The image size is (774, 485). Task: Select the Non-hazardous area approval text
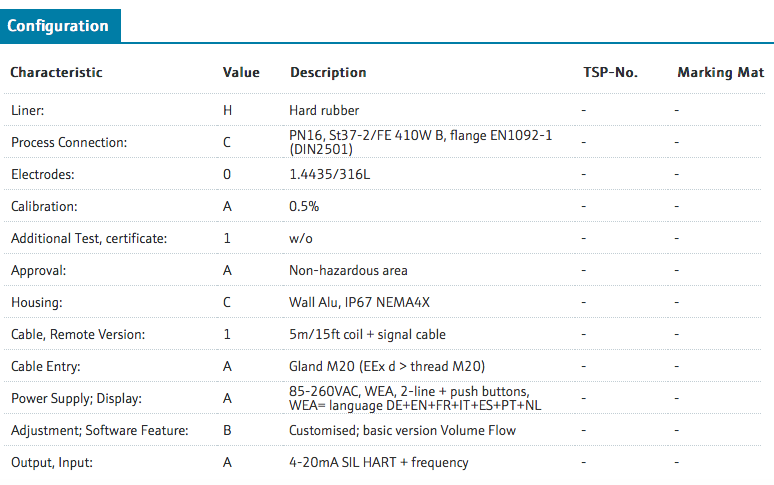coord(348,270)
